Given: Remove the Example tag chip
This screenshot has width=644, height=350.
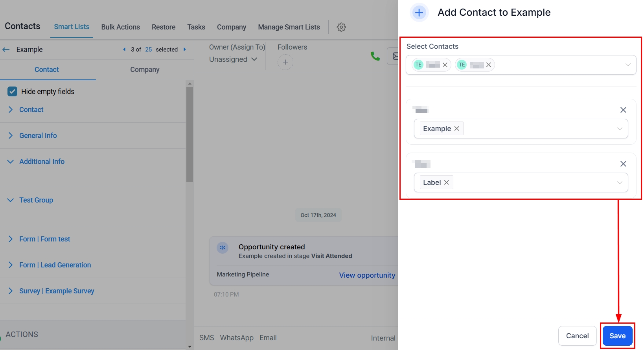Looking at the screenshot, I should [456, 129].
